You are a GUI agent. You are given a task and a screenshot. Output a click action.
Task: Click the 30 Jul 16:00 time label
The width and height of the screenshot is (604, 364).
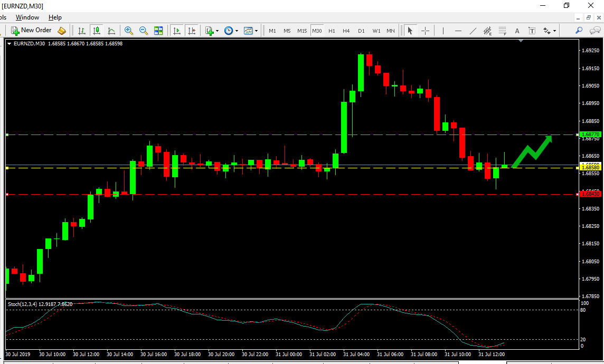[x=153, y=355]
